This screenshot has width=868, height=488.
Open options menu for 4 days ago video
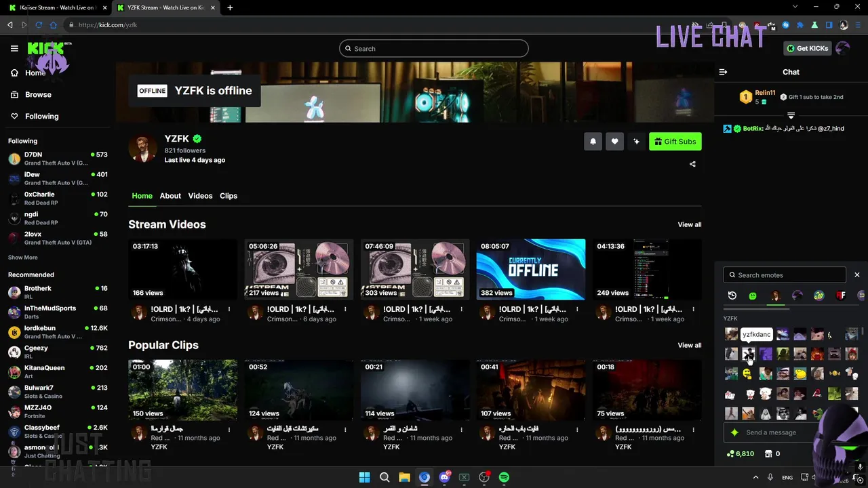click(x=229, y=309)
